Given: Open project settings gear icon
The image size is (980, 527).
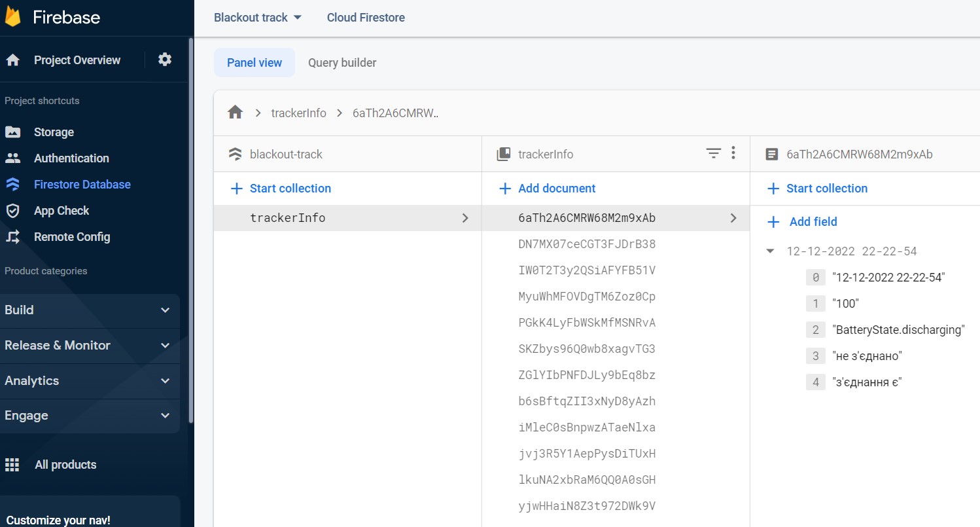Looking at the screenshot, I should tap(165, 60).
